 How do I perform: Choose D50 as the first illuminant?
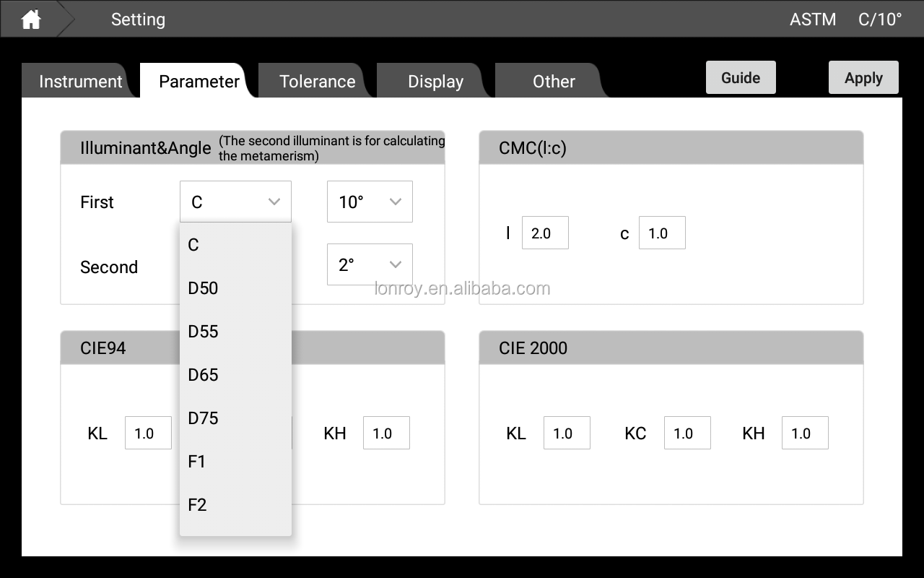coord(201,288)
